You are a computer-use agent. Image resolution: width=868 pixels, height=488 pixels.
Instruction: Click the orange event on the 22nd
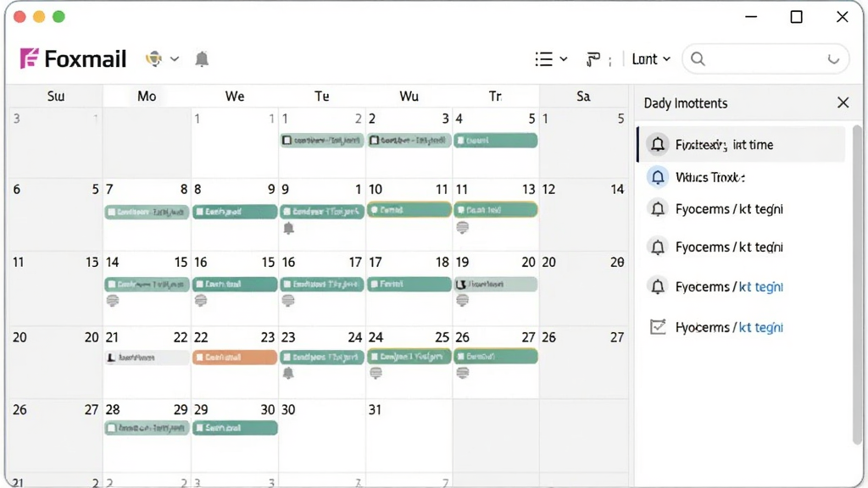[x=235, y=357]
